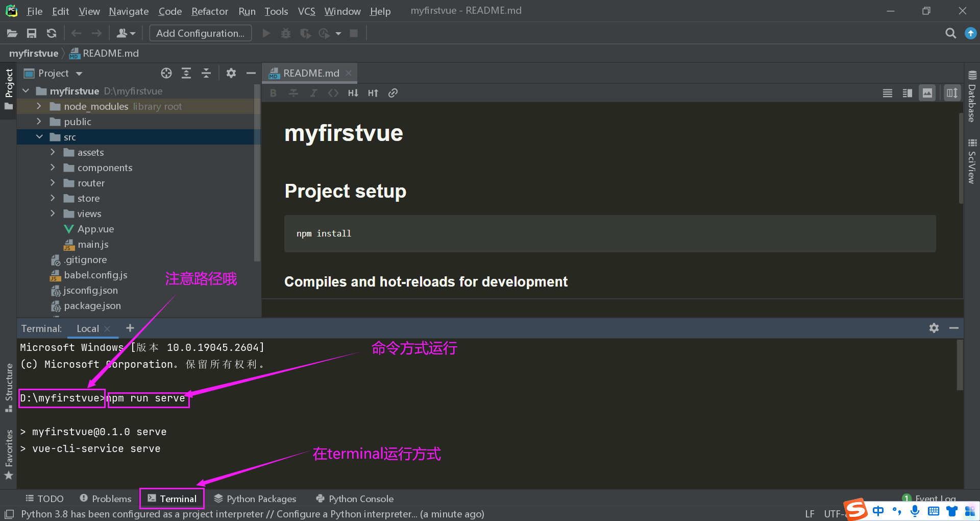Viewport: 980px width, 521px height.
Task: Click the blue update arrow icon
Action: tap(970, 33)
